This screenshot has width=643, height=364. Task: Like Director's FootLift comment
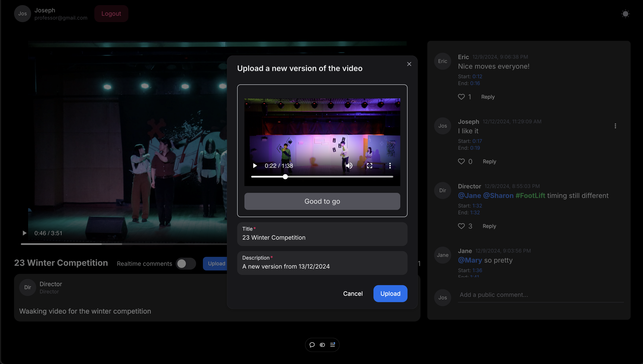click(x=461, y=226)
